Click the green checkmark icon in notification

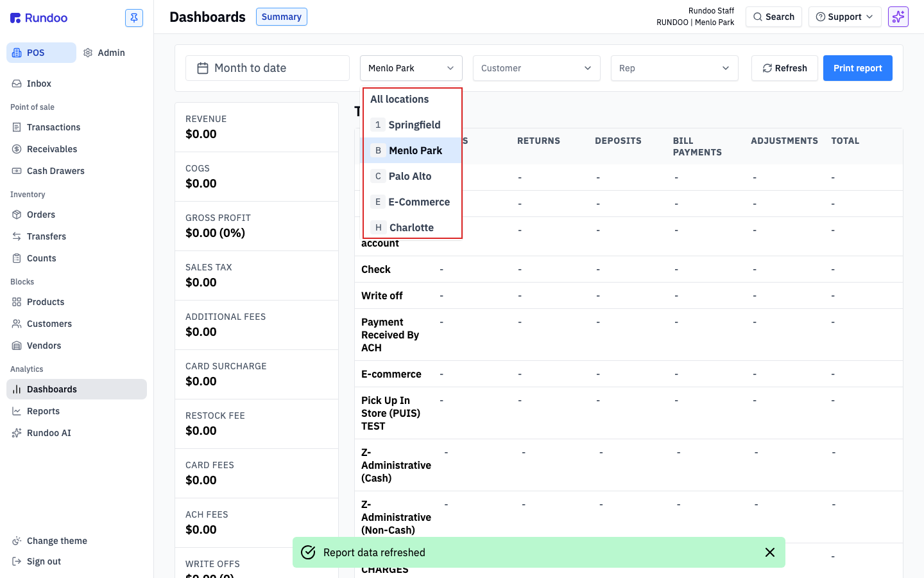pyautogui.click(x=308, y=552)
